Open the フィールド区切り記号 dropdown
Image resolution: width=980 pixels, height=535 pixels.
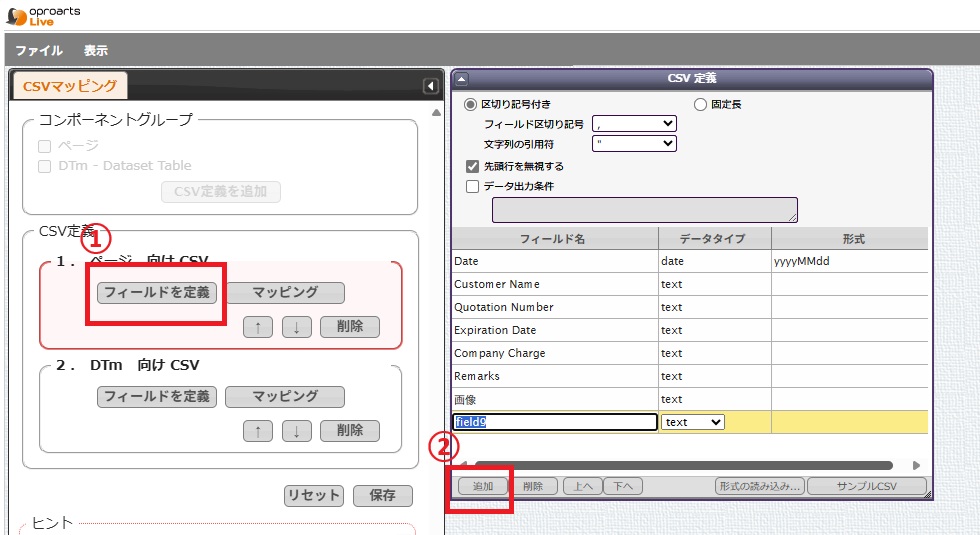(634, 124)
